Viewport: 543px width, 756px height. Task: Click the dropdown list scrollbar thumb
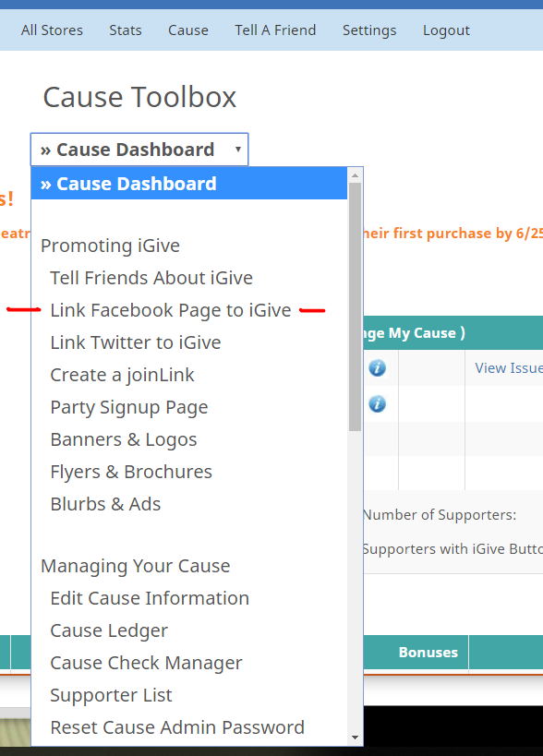point(355,307)
